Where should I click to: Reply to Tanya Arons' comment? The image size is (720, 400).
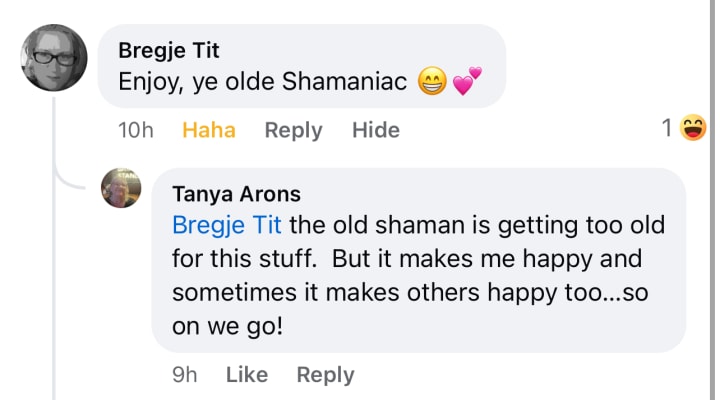(325, 374)
